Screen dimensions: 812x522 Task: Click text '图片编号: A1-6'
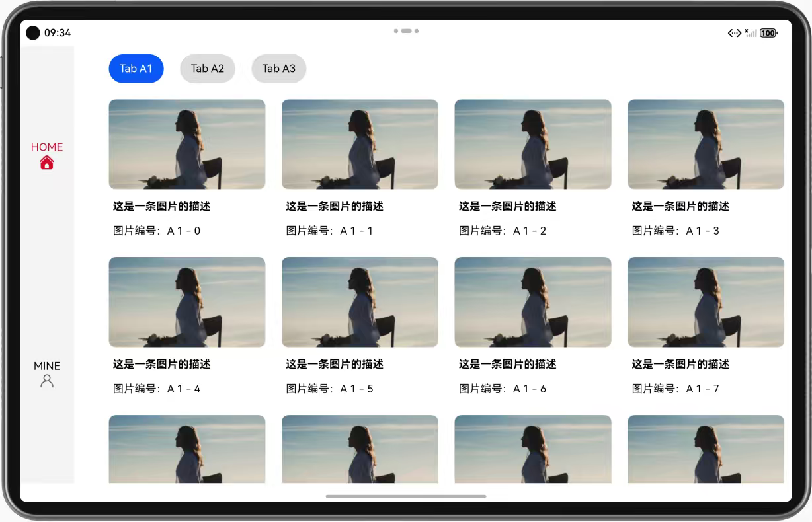pyautogui.click(x=503, y=389)
